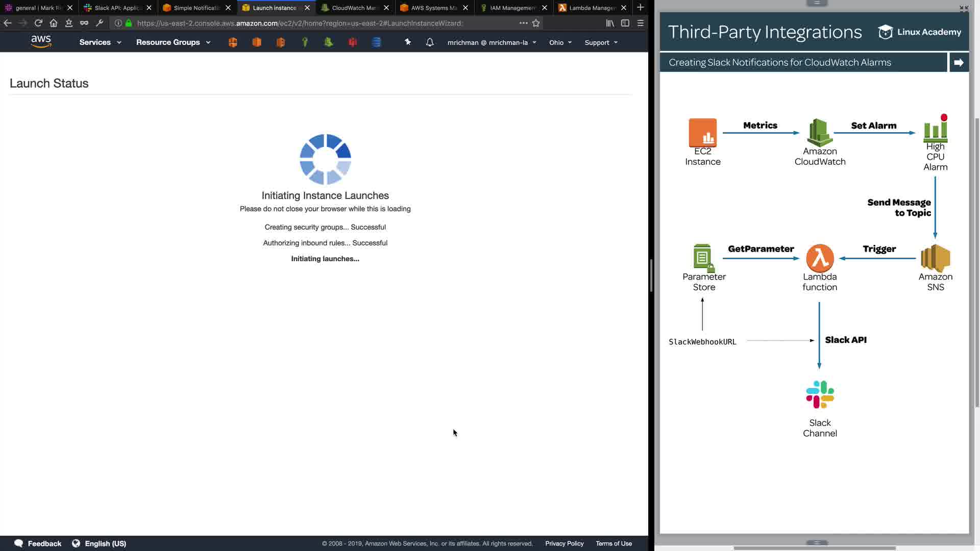Switch to the CloudWatch Management tab
980x551 pixels.
point(353,8)
